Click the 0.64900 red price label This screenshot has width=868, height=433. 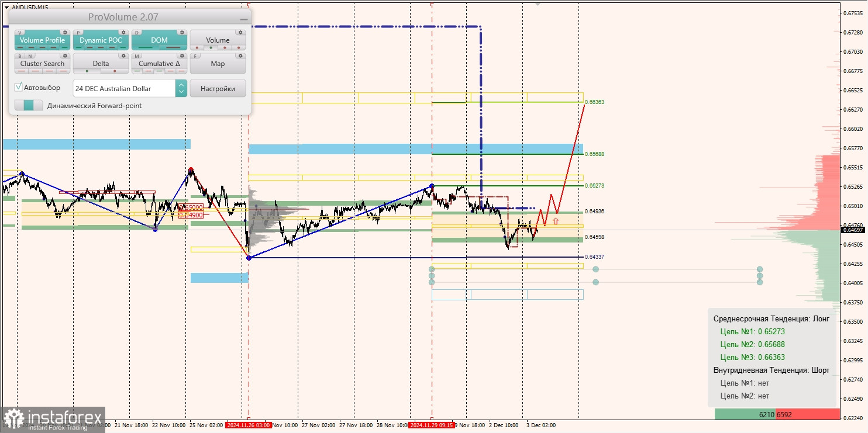click(192, 215)
